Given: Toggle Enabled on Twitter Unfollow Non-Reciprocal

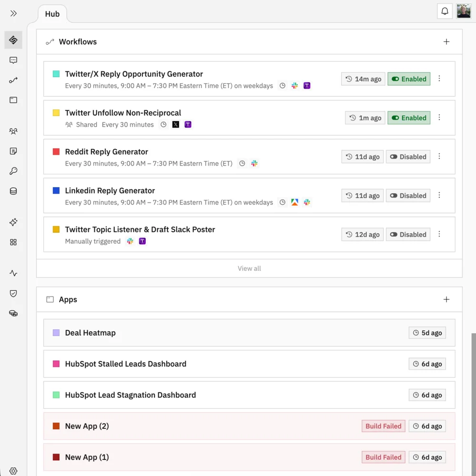Looking at the screenshot, I should click(409, 118).
